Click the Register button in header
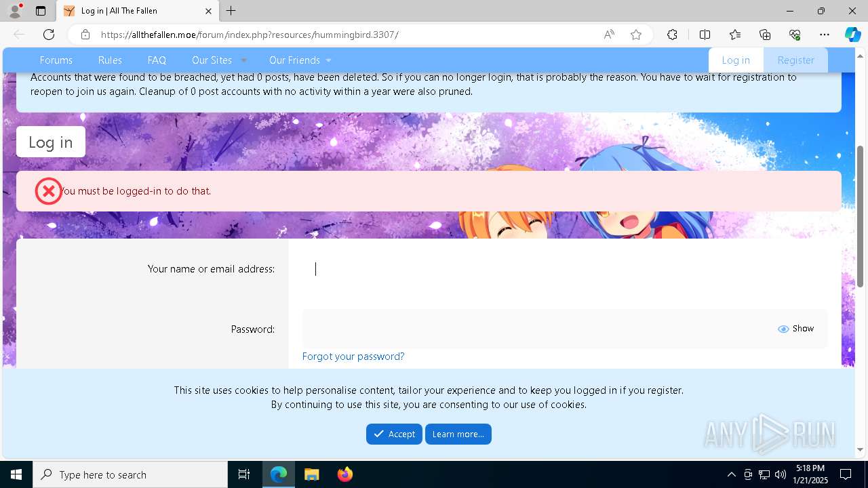 coord(795,60)
